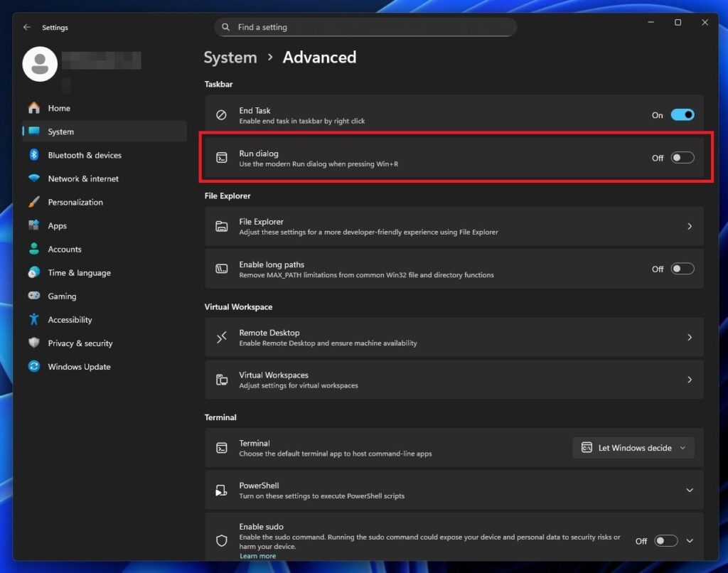Image resolution: width=728 pixels, height=573 pixels.
Task: Open Accessibility settings
Action: (70, 319)
